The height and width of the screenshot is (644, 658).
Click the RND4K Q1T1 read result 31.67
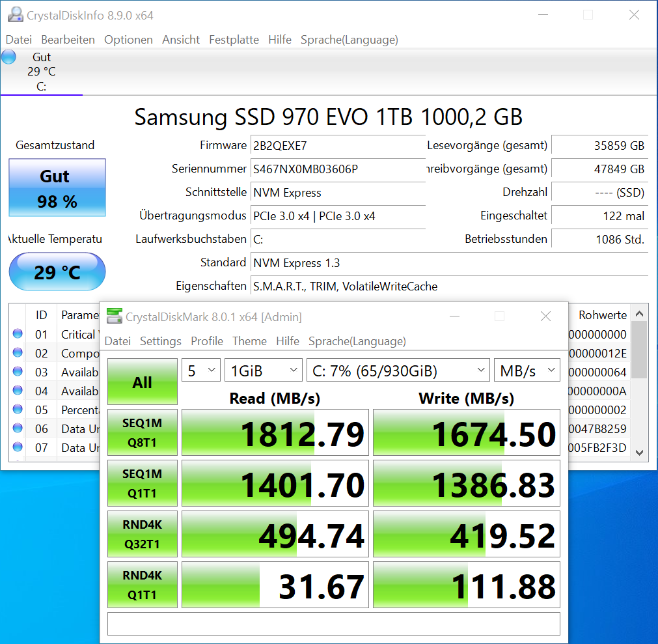tap(275, 585)
